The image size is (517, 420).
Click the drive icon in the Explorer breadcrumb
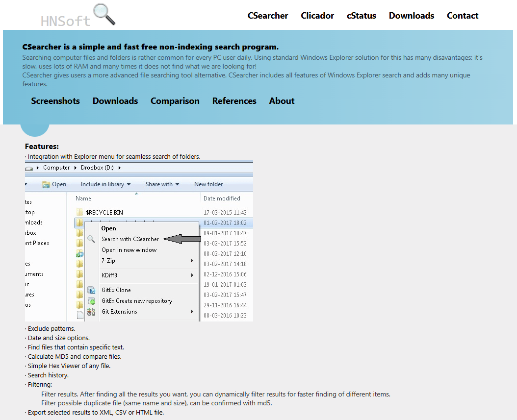[29, 168]
